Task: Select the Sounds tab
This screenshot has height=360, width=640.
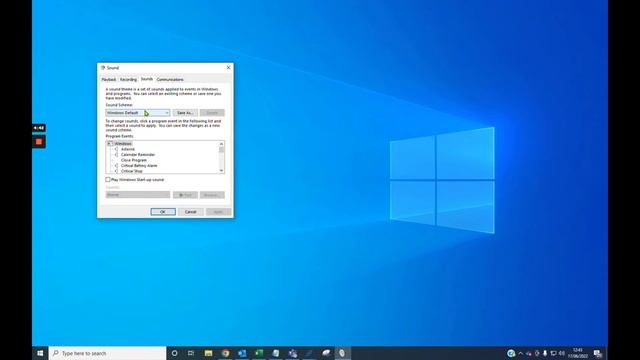Action: pyautogui.click(x=147, y=79)
